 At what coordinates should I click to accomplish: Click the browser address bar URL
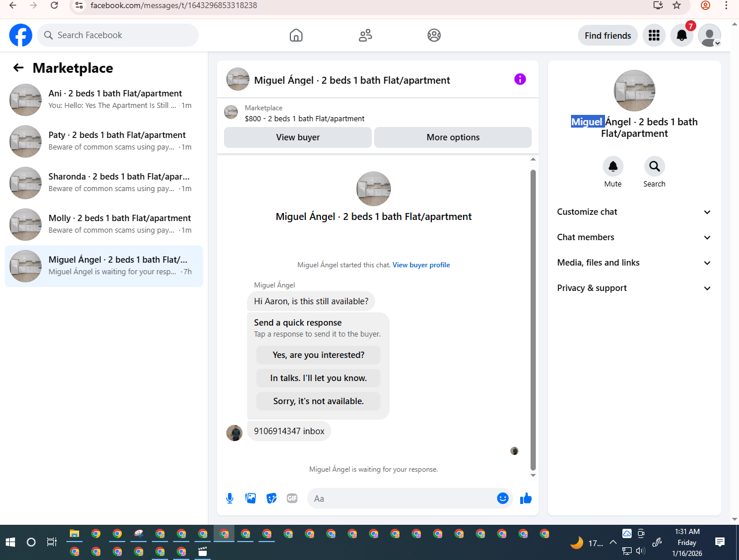pos(174,5)
